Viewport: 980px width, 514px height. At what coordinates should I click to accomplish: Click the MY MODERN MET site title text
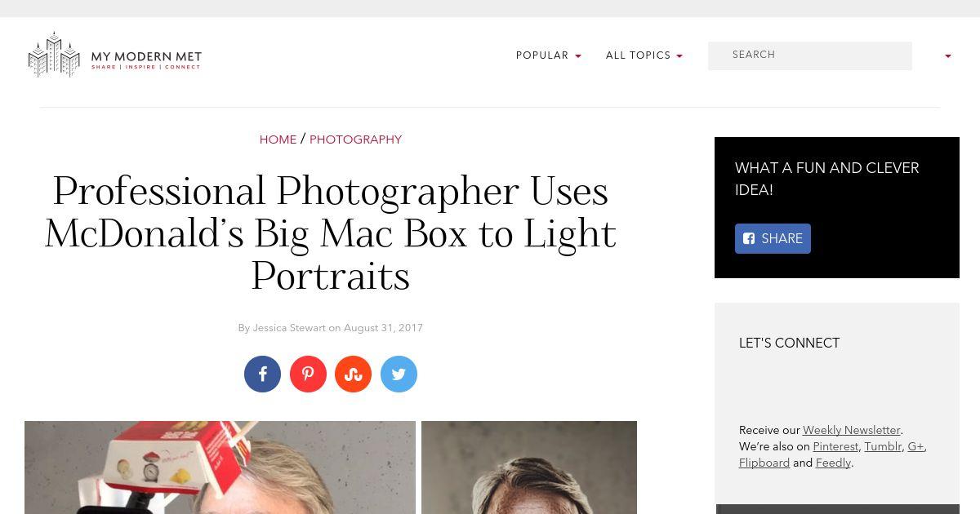click(x=146, y=56)
